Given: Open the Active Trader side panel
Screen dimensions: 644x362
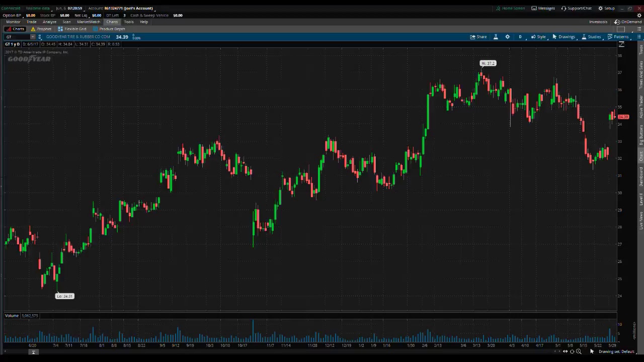Looking at the screenshot, I should (x=641, y=107).
